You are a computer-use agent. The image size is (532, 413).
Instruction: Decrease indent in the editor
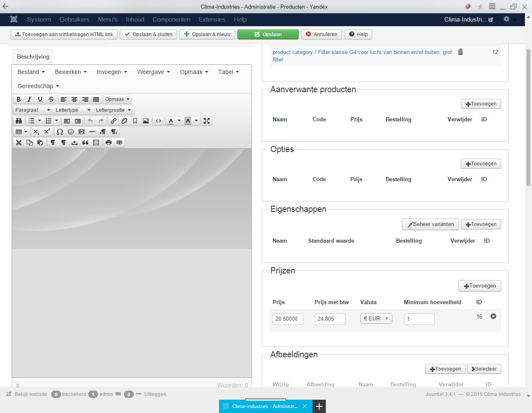67,121
